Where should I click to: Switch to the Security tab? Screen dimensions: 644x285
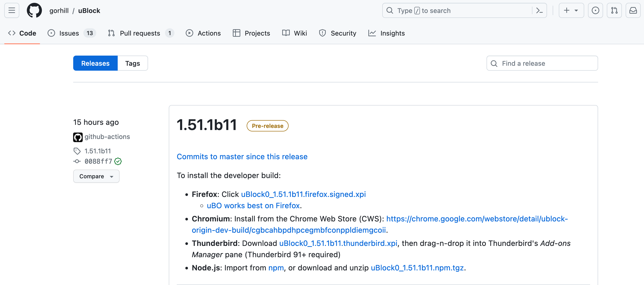[x=338, y=33]
